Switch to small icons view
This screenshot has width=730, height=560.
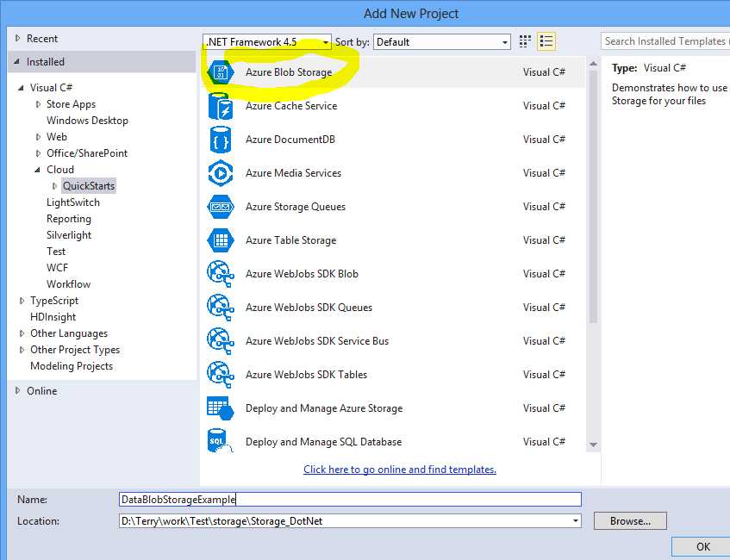[x=525, y=41]
